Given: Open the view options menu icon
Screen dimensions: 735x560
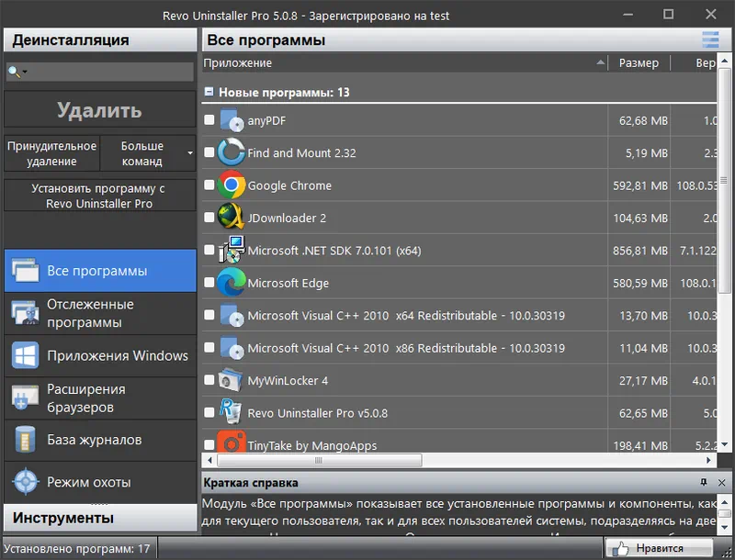Looking at the screenshot, I should pyautogui.click(x=710, y=40).
